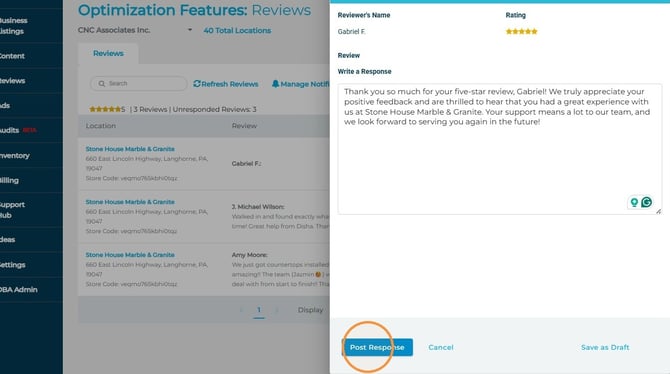The image size is (670, 374).
Task: Open the 40 Total Locations link
Action: [x=237, y=30]
